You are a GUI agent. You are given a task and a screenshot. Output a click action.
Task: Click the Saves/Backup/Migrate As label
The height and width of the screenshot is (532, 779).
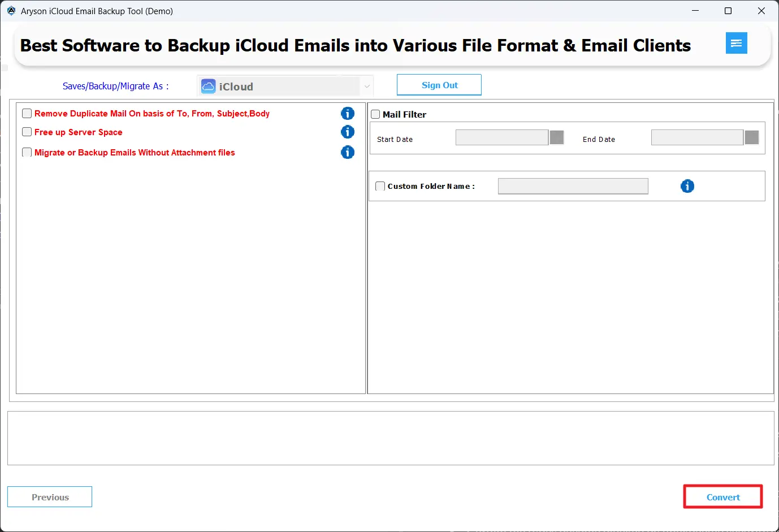coord(115,86)
